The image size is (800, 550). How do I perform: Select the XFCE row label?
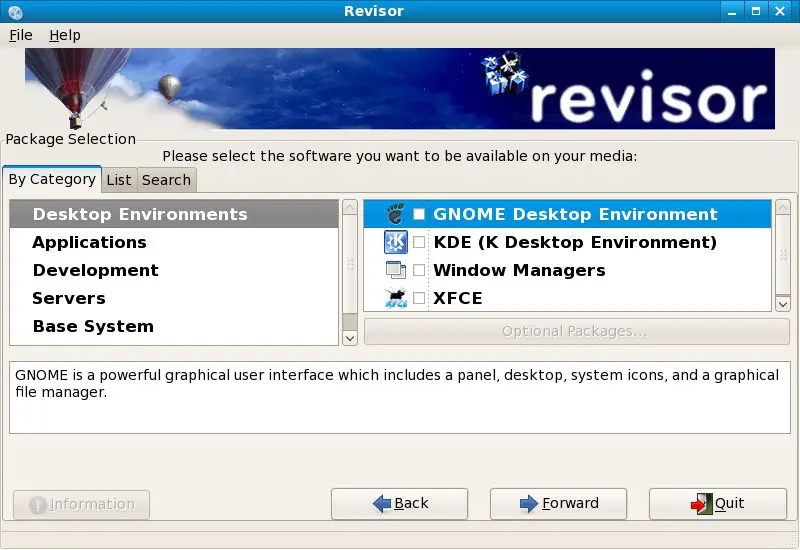pyautogui.click(x=458, y=298)
